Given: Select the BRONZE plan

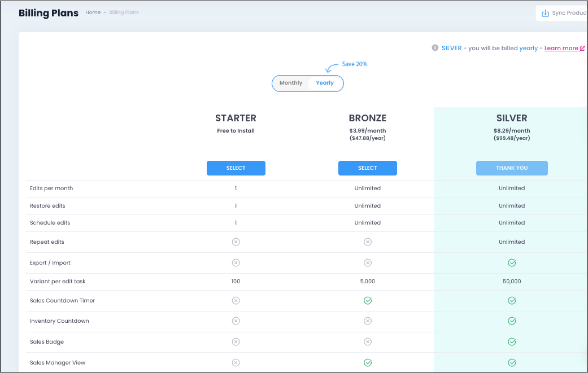Looking at the screenshot, I should click(x=368, y=168).
